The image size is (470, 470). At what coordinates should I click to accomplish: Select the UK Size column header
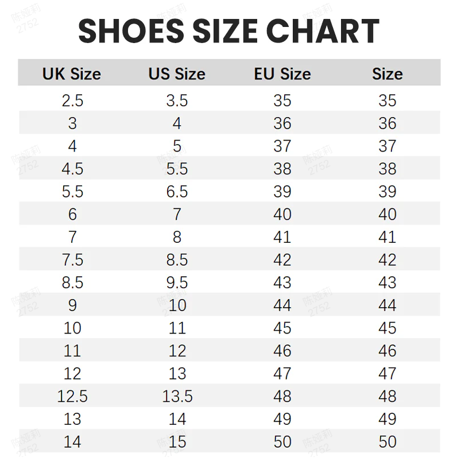click(x=71, y=74)
